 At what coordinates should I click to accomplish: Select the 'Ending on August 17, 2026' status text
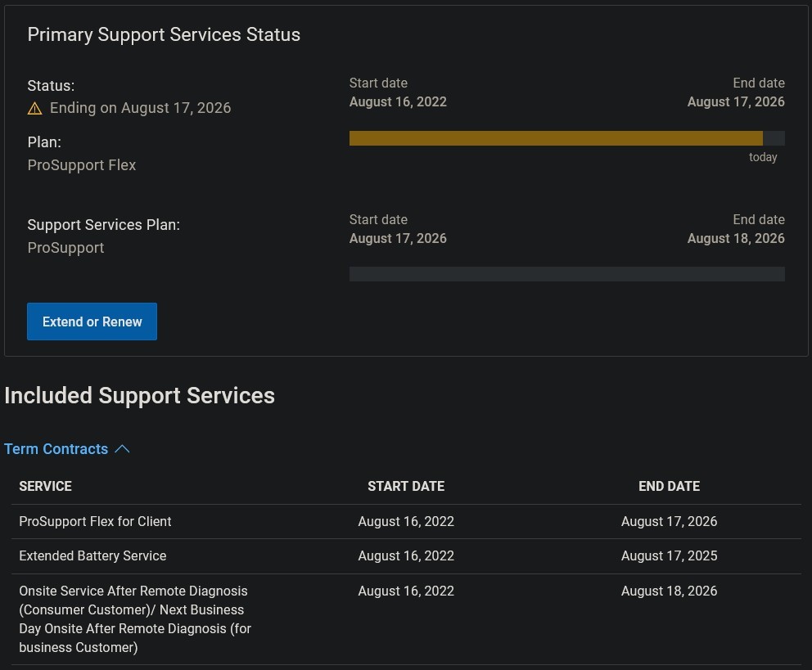click(140, 108)
